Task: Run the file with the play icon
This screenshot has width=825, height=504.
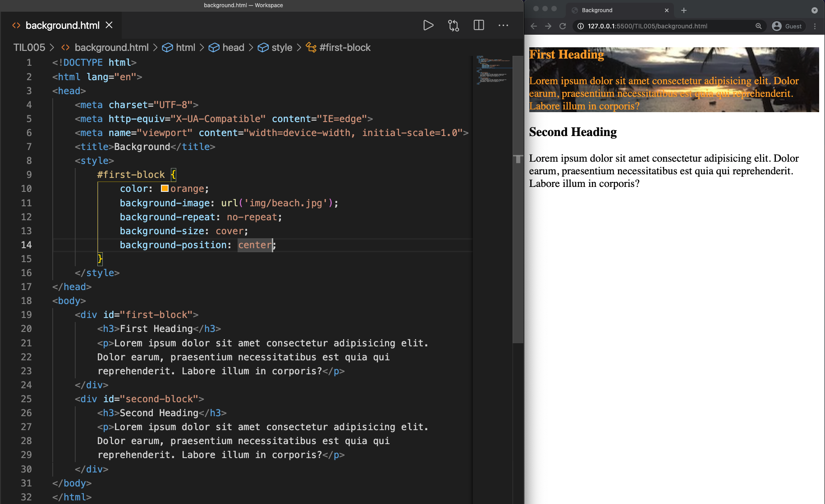Action: [x=428, y=25]
